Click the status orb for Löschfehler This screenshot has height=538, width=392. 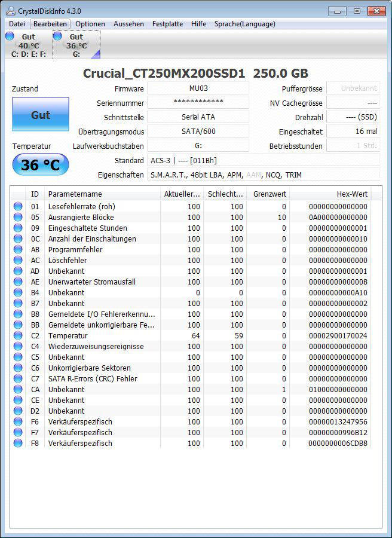[18, 260]
